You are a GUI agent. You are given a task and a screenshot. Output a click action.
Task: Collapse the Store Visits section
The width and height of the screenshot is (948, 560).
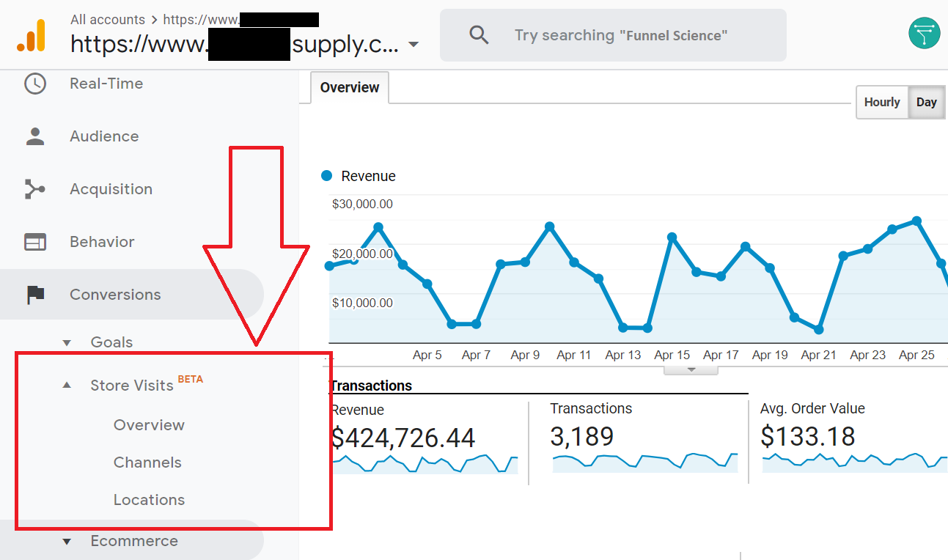pyautogui.click(x=66, y=385)
